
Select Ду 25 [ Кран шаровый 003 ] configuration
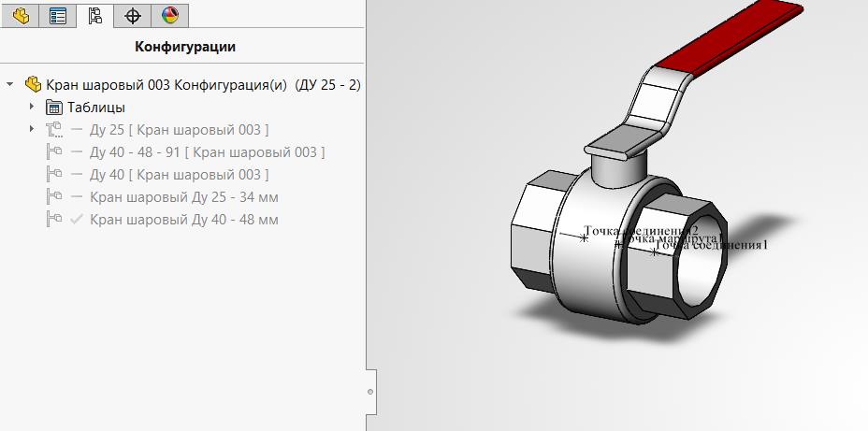coord(180,130)
